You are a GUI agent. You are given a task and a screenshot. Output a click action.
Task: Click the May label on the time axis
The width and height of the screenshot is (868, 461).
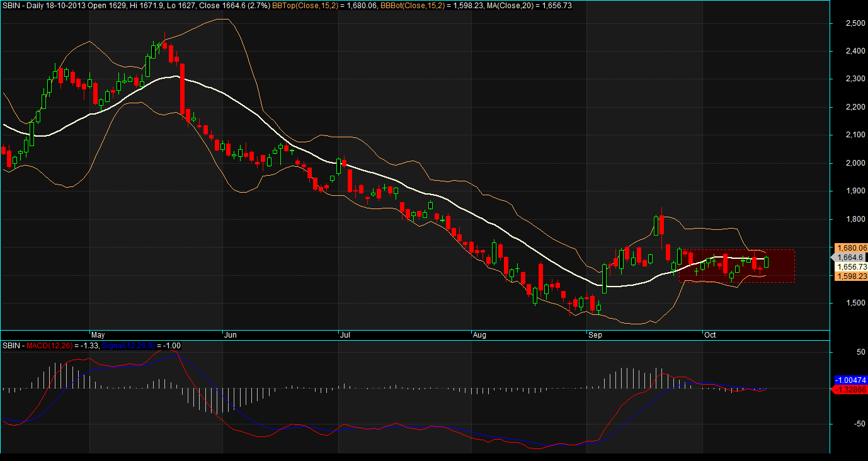click(98, 335)
